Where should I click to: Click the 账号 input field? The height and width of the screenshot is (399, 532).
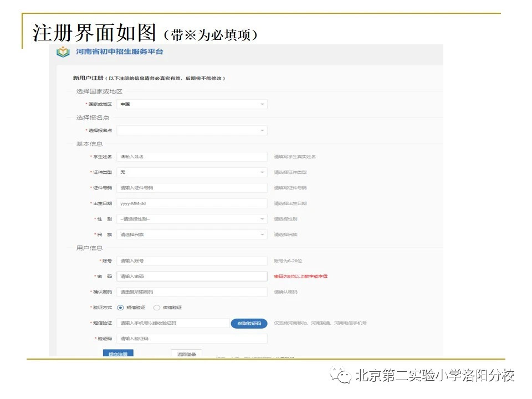coord(191,260)
